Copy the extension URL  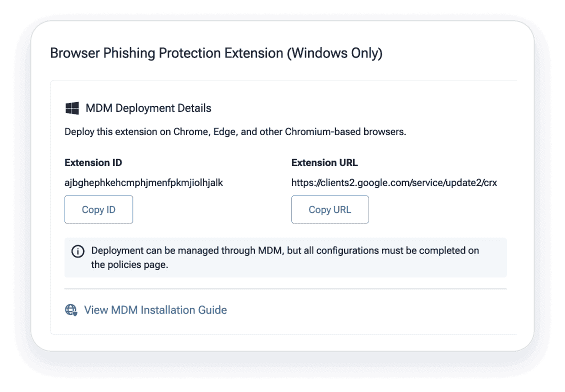pos(330,209)
